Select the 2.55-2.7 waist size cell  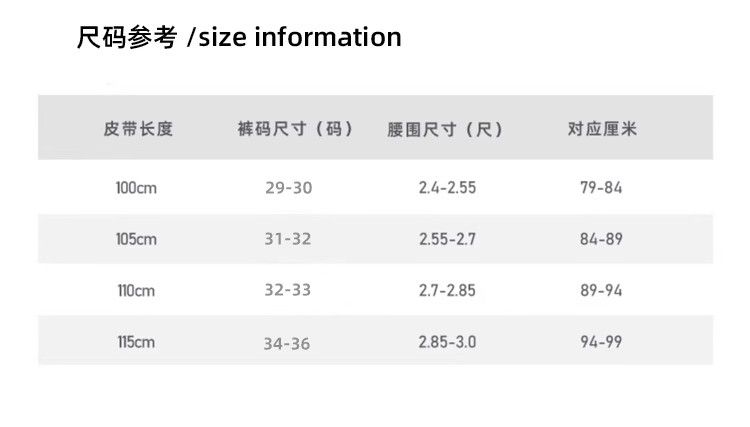(x=447, y=239)
